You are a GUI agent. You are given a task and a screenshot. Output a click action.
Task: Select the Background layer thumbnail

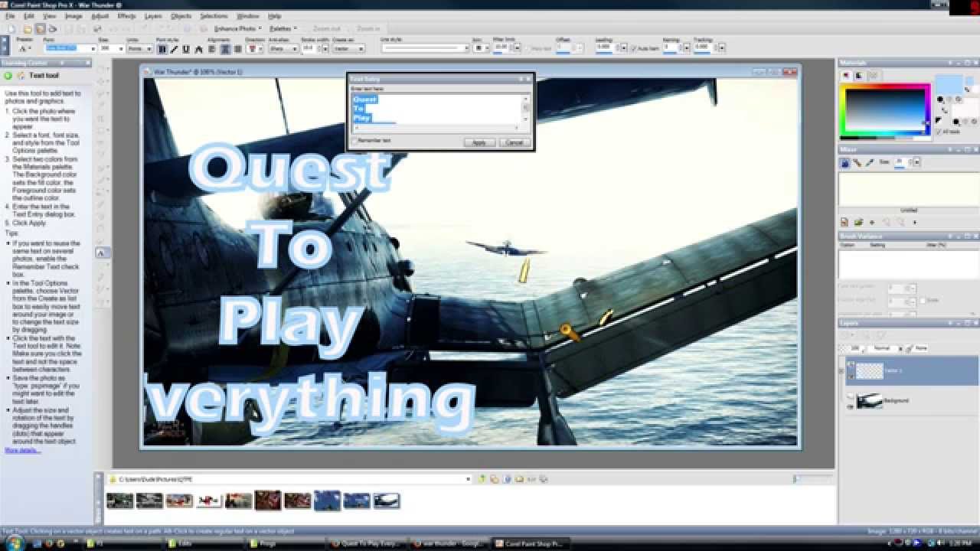click(870, 401)
